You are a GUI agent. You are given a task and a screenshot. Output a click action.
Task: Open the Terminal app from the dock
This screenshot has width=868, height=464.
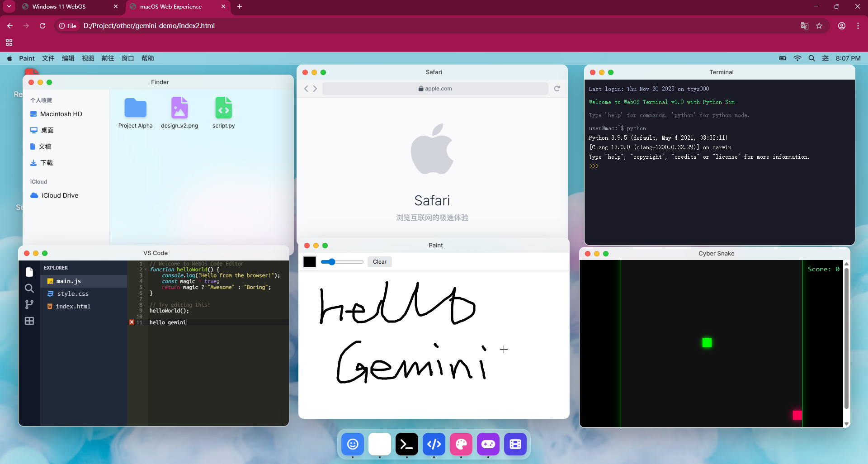click(406, 444)
